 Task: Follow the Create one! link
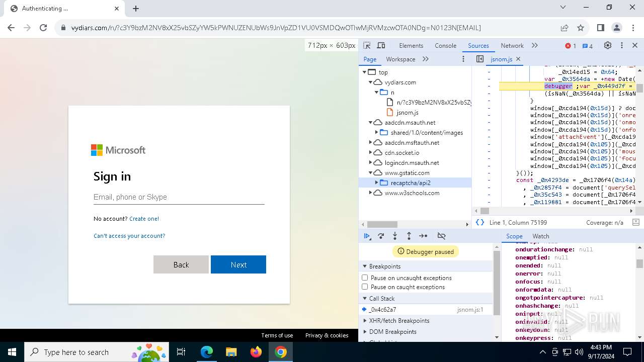point(144,219)
